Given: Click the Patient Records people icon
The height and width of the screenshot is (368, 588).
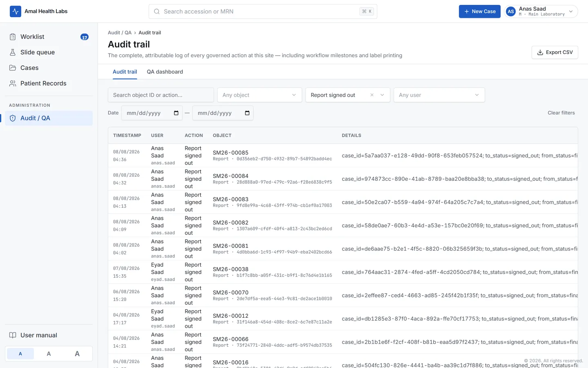Looking at the screenshot, I should [13, 83].
